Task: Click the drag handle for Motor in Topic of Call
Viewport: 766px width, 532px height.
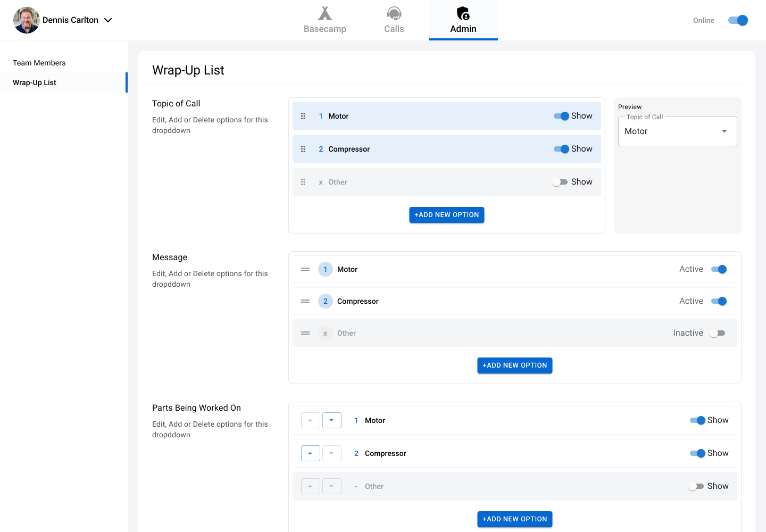Action: (303, 116)
